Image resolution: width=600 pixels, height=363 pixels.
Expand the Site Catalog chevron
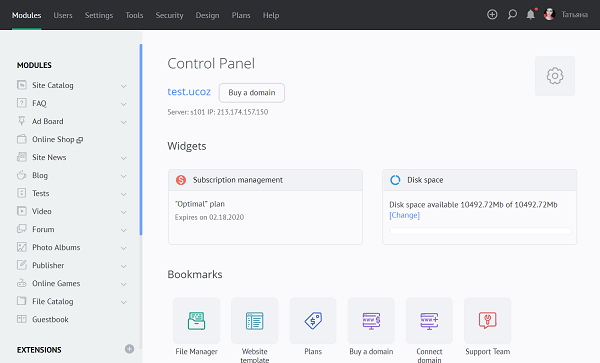124,86
